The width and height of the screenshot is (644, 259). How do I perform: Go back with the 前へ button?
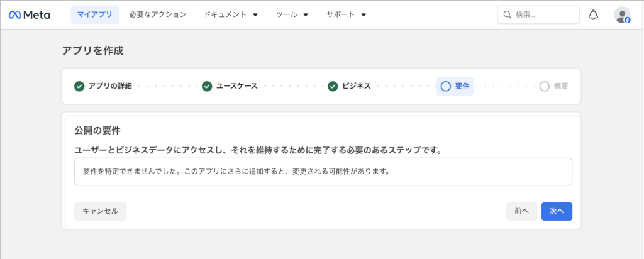[x=521, y=211]
